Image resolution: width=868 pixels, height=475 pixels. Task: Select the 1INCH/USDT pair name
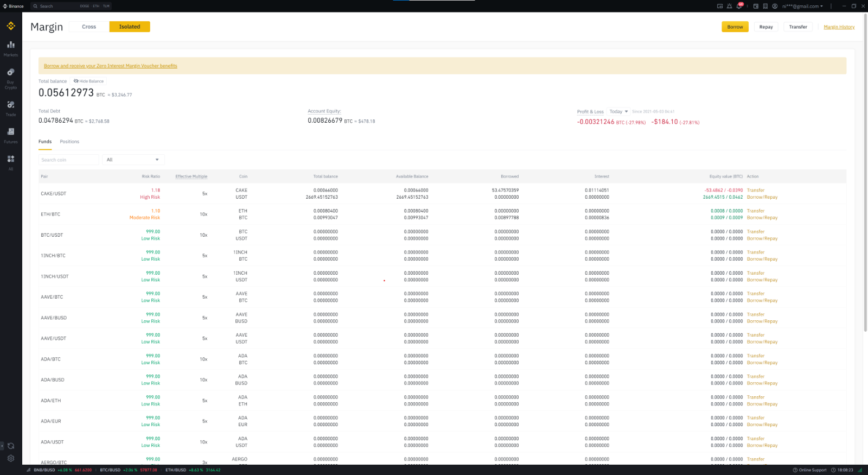tap(55, 276)
